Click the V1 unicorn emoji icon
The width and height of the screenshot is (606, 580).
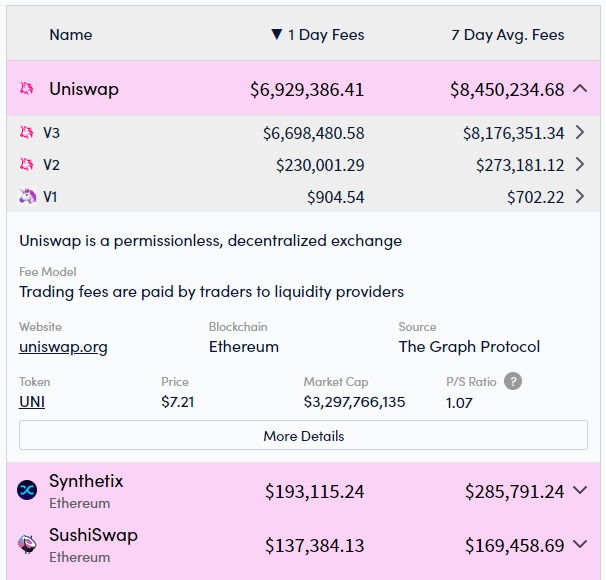coord(27,196)
